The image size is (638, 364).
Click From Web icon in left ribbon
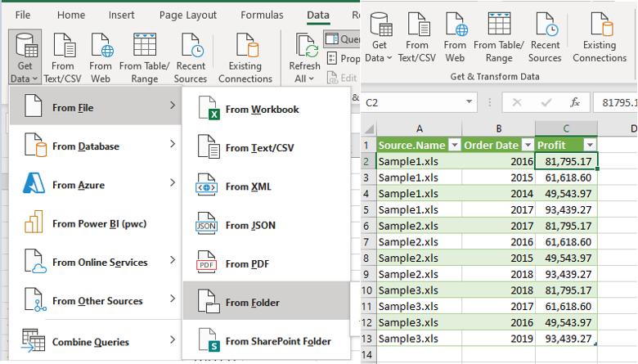click(x=101, y=57)
